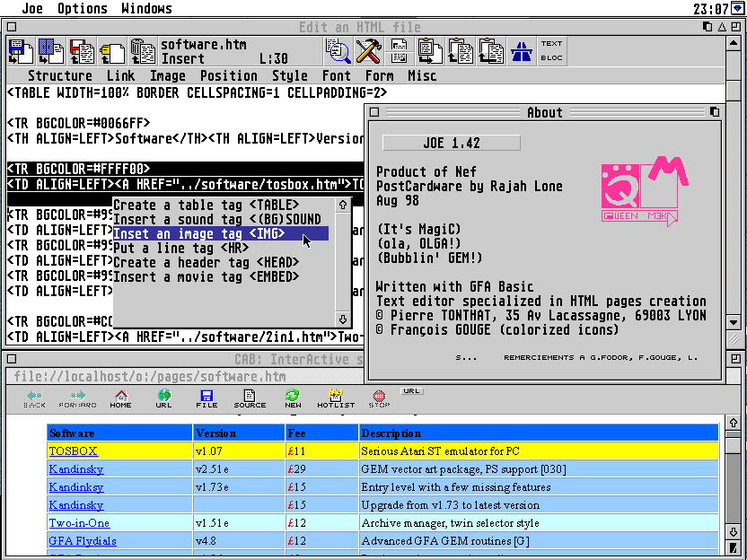Select 'Insert a movie tag <EMBED>' entry
Screen dimensions: 747x560
point(221,276)
